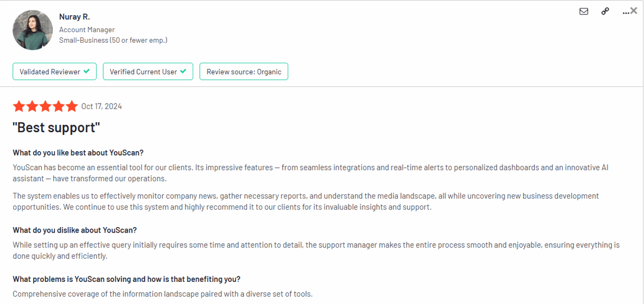Toggle the Review source Organic badge
644x304 pixels.
244,71
